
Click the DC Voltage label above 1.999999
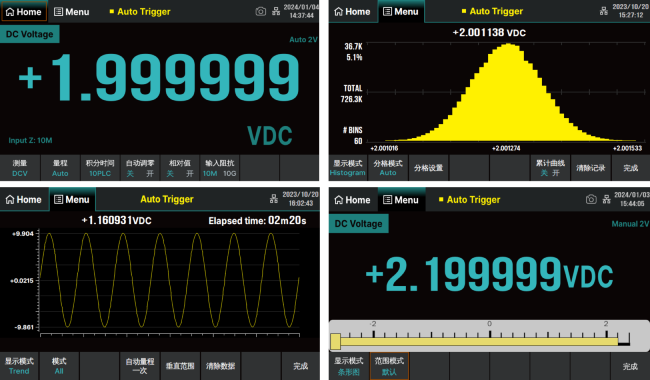click(x=29, y=34)
